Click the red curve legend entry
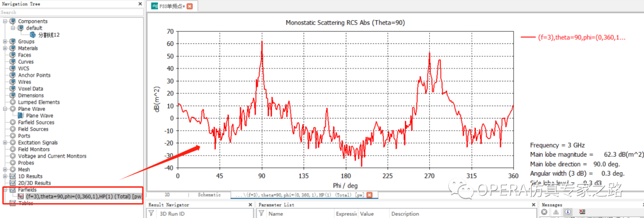 pyautogui.click(x=573, y=37)
